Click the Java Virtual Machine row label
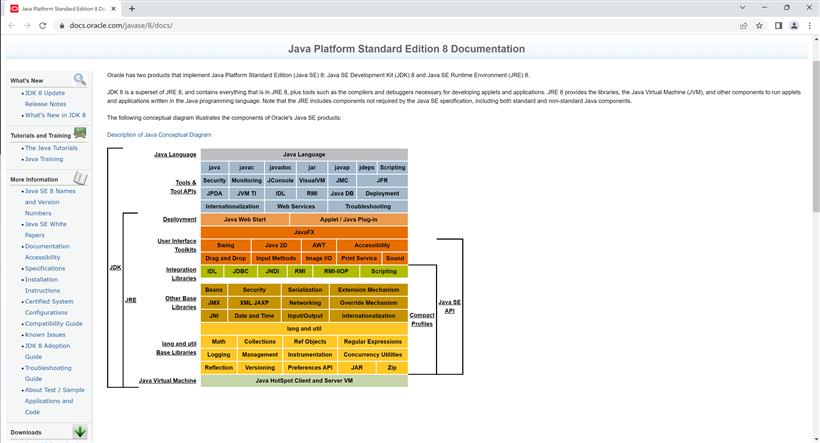 [x=167, y=381]
